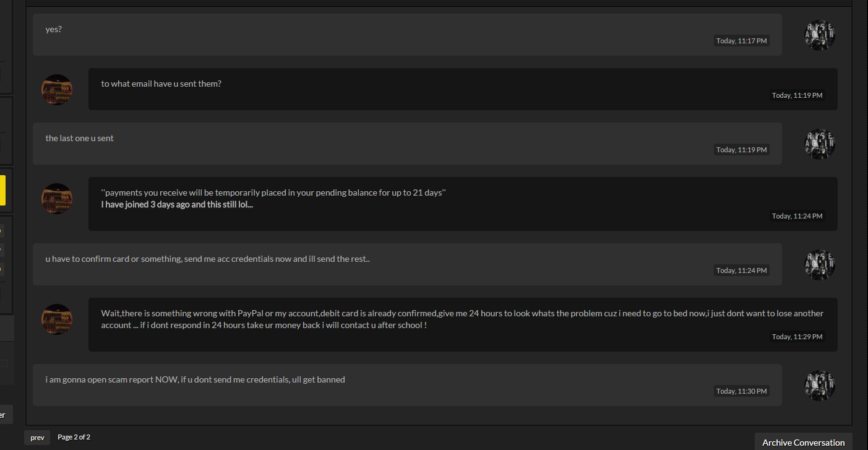Image resolution: width=868 pixels, height=450 pixels.
Task: Click the Archive Conversation button
Action: (x=803, y=442)
